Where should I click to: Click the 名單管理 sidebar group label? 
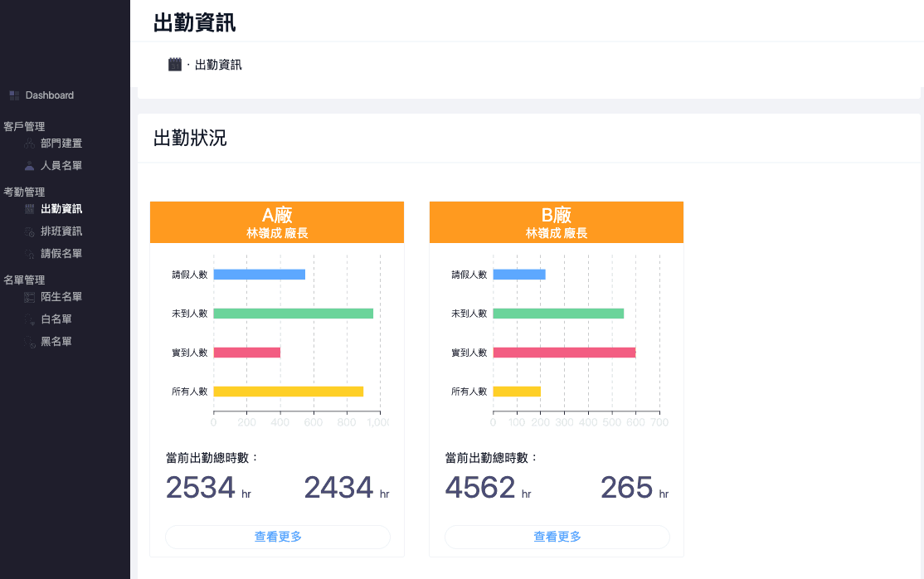click(x=24, y=280)
